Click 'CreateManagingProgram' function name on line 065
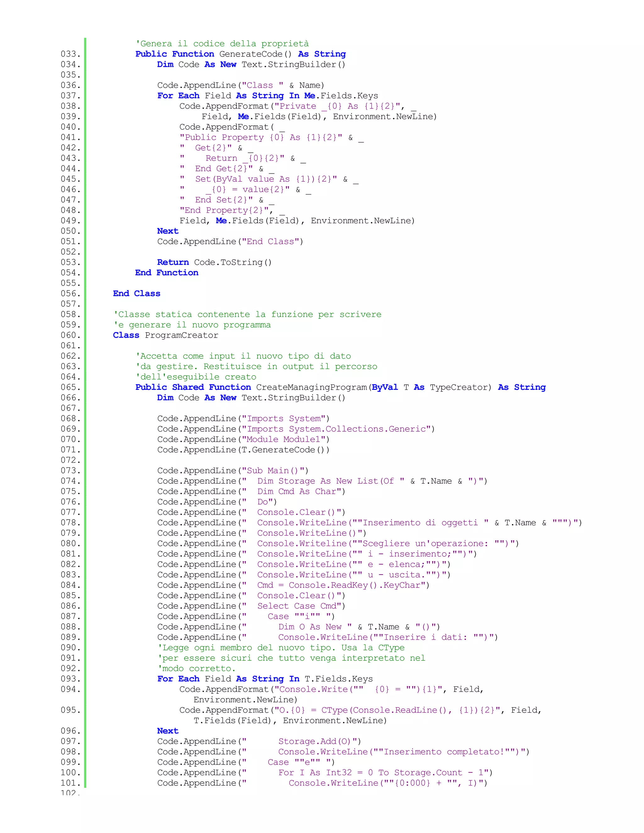The height and width of the screenshot is (833, 644). click(311, 387)
